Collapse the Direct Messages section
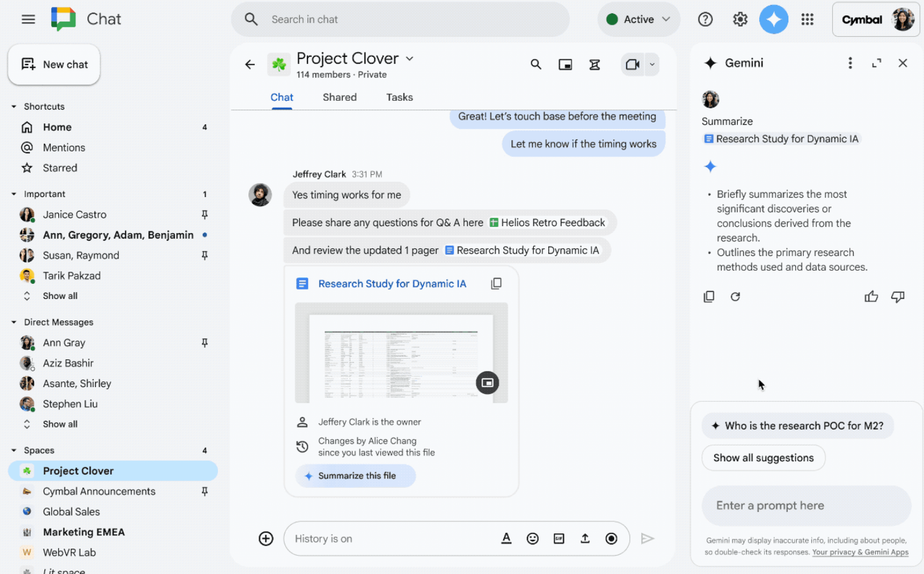924x574 pixels. (x=14, y=322)
